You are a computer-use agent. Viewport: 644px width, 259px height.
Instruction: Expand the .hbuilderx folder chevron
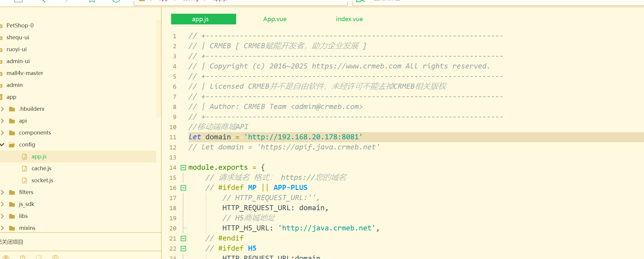(2, 109)
